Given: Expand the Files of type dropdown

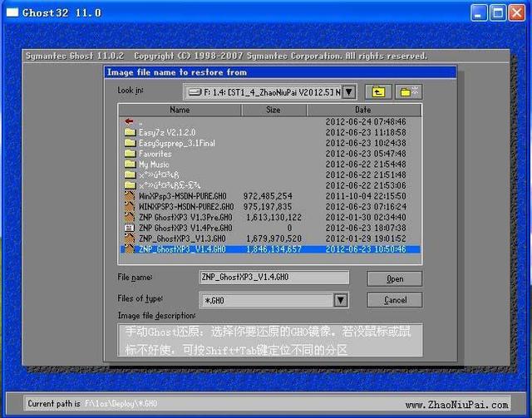Looking at the screenshot, I should (341, 300).
